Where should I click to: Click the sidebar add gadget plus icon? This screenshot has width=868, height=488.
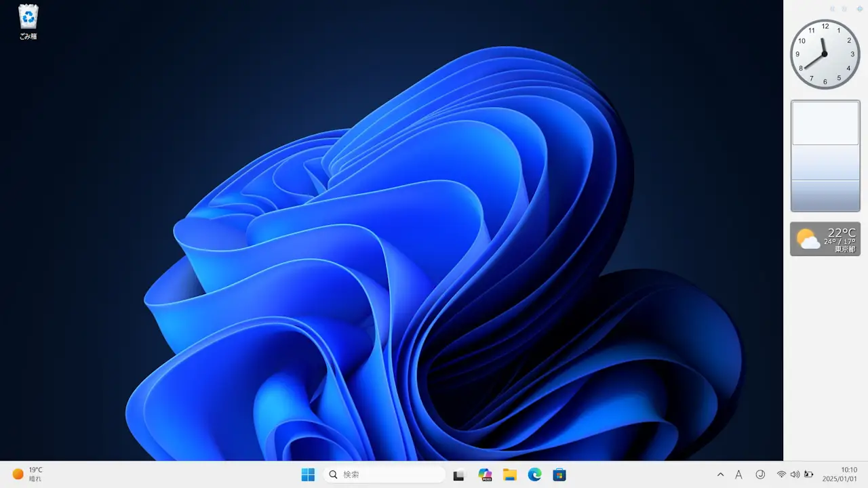860,9
